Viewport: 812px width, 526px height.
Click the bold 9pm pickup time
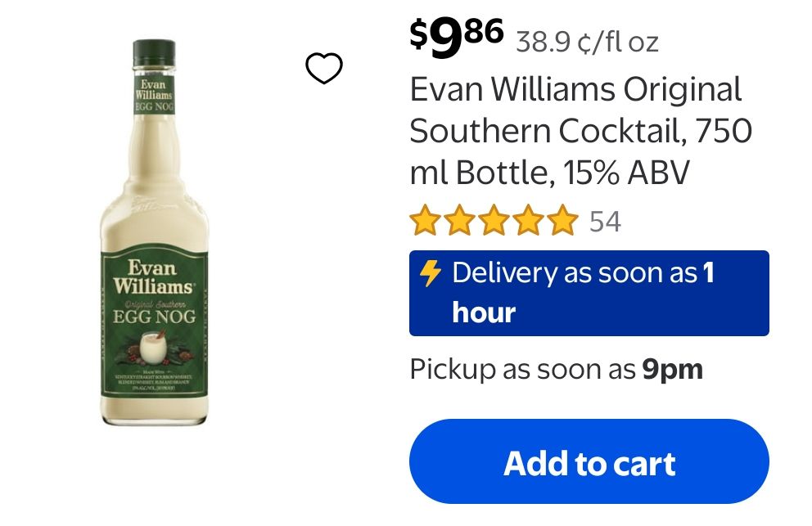click(x=673, y=370)
